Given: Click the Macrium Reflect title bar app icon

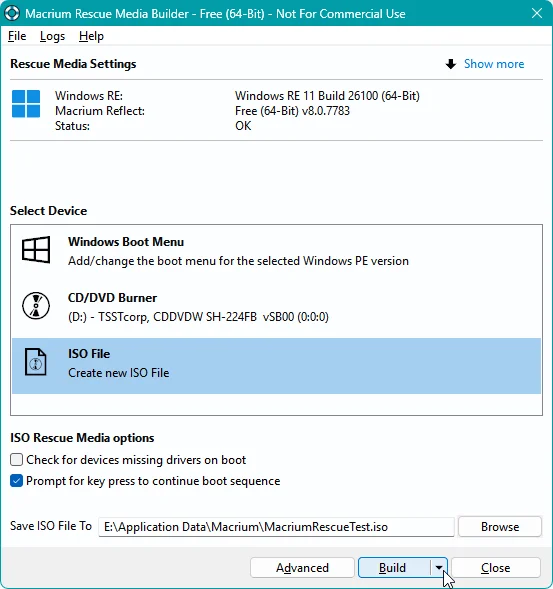Looking at the screenshot, I should [x=12, y=14].
